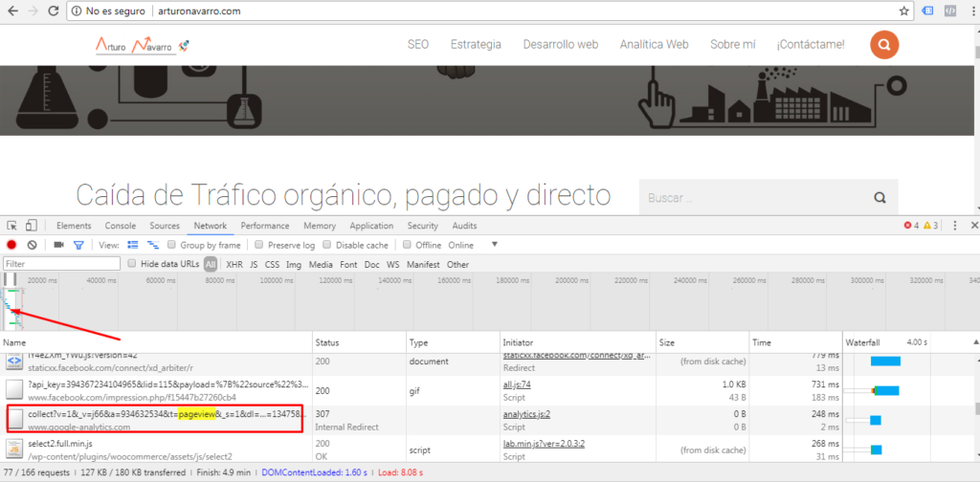This screenshot has width=980, height=482.
Task: Click the red error count indicator
Action: click(911, 226)
